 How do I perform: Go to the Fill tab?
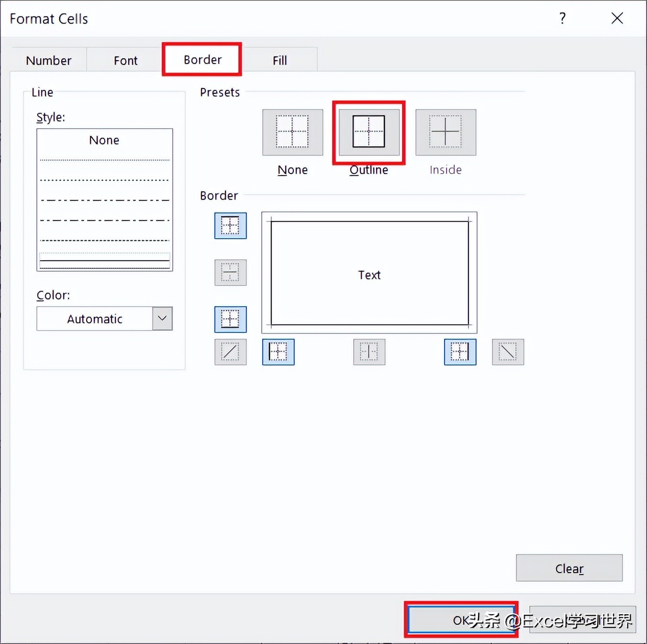click(279, 60)
